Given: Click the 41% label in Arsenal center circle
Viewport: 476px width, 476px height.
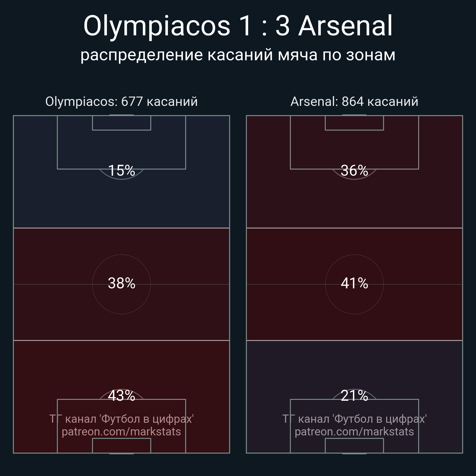Looking at the screenshot, I should (354, 283).
